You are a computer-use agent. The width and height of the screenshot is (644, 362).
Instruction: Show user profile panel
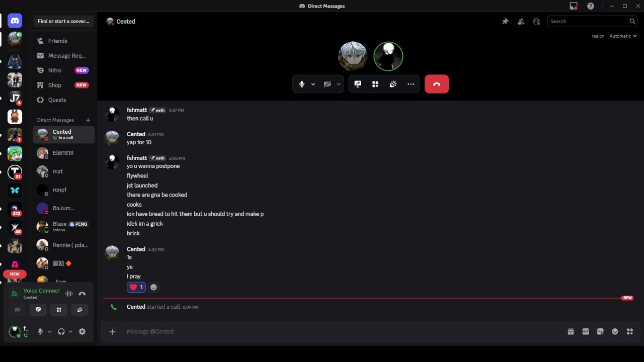(x=536, y=21)
